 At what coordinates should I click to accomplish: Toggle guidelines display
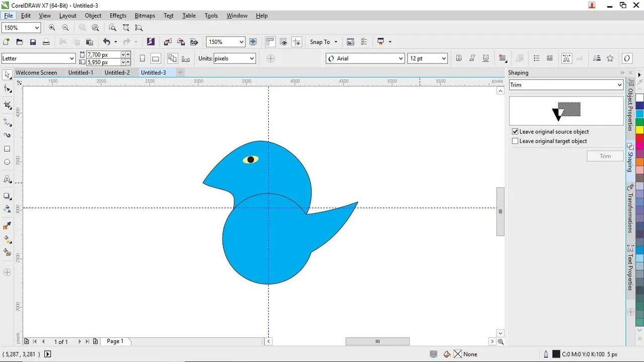pyautogui.click(x=297, y=42)
